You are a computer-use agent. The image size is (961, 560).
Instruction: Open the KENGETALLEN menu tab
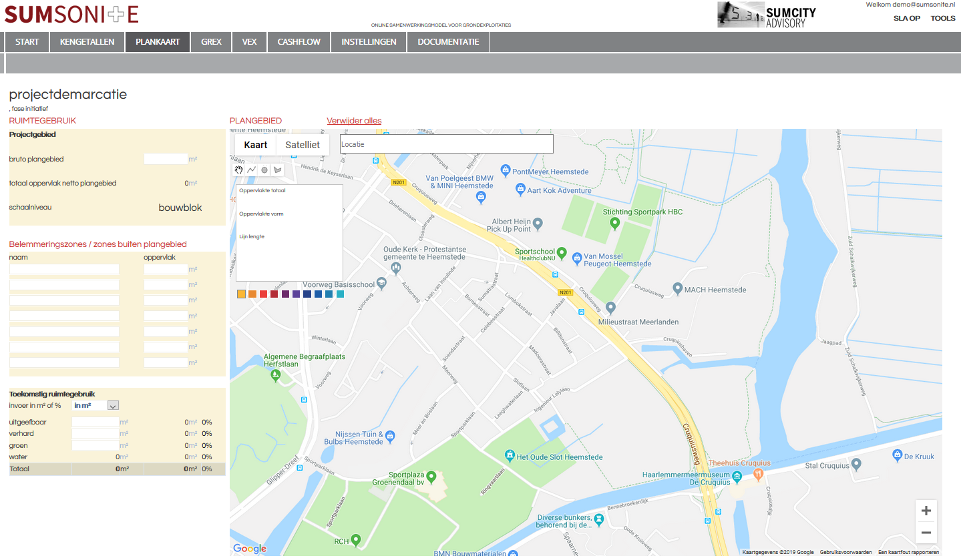(87, 41)
